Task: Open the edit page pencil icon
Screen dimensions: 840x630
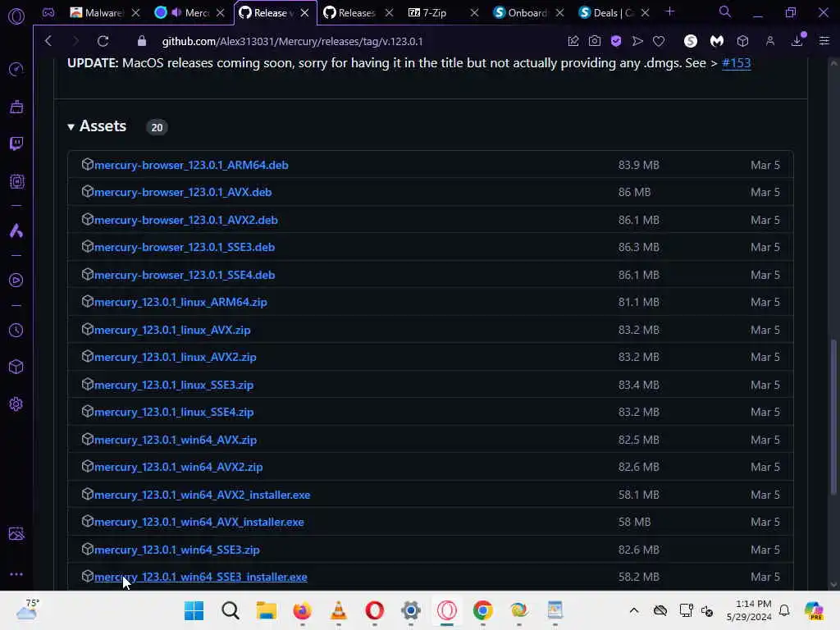Action: pyautogui.click(x=573, y=41)
